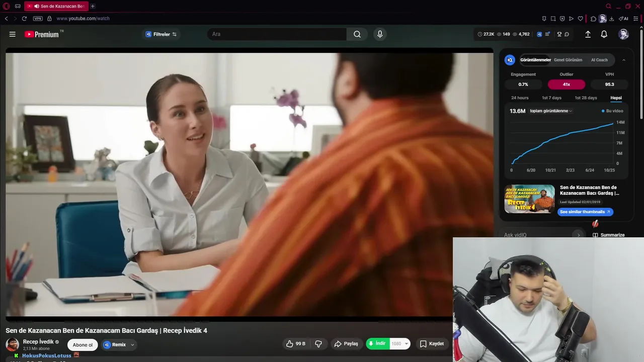Viewport: 644px width, 362px height.
Task: Open the 1080 quality dropdown
Action: [399, 344]
